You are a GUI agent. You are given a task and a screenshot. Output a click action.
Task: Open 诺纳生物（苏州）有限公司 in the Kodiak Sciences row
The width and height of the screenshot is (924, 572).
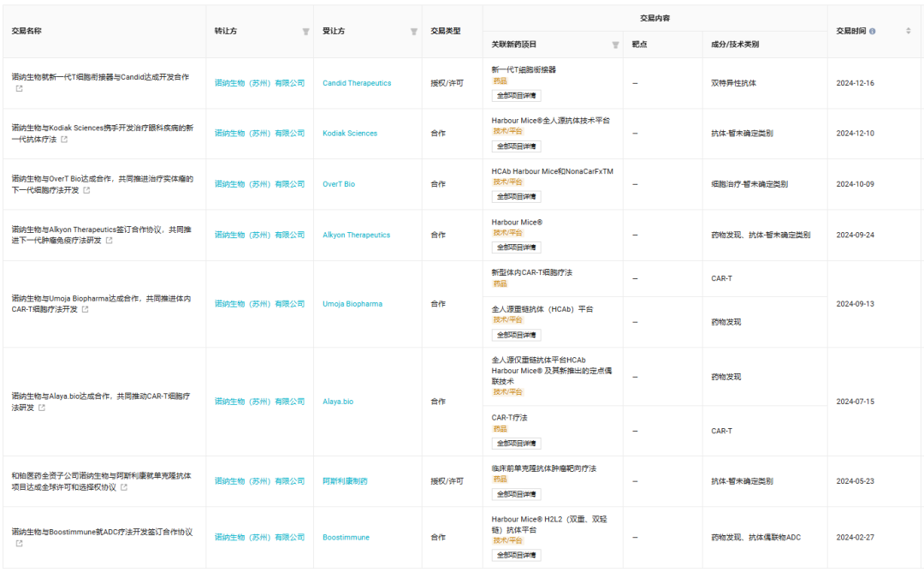click(259, 134)
